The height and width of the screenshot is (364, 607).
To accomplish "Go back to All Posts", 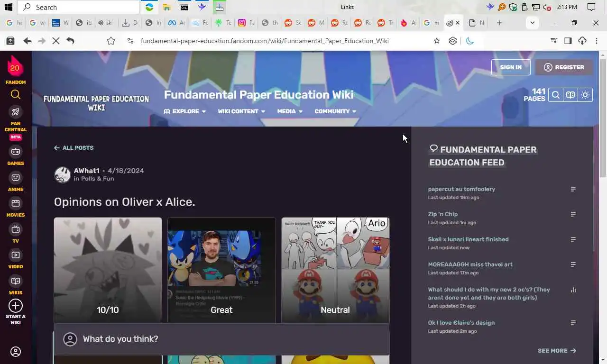I will click(x=74, y=148).
